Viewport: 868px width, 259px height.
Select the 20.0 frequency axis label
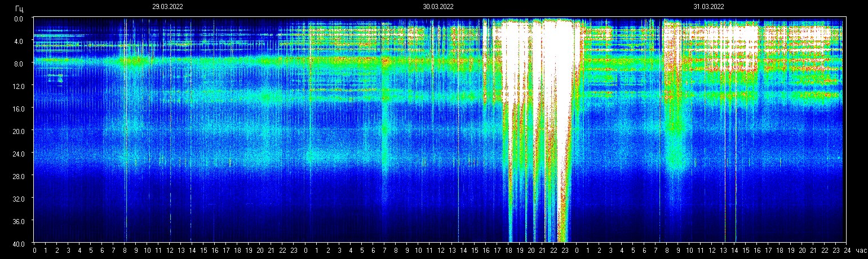click(18, 131)
